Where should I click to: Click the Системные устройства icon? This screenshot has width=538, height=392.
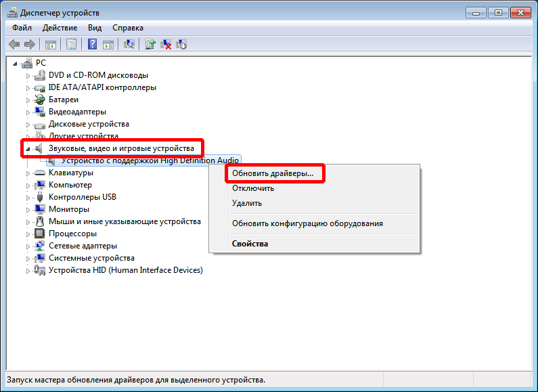pyautogui.click(x=40, y=258)
